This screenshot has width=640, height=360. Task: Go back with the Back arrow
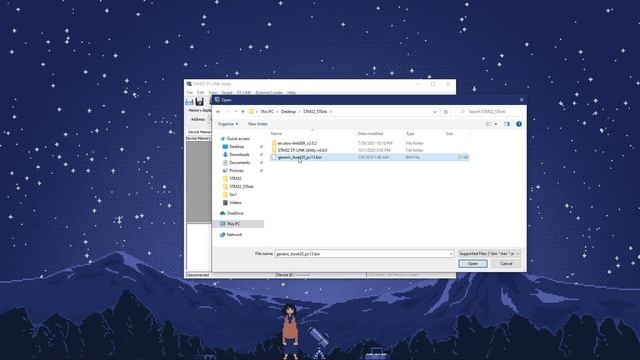pyautogui.click(x=219, y=111)
